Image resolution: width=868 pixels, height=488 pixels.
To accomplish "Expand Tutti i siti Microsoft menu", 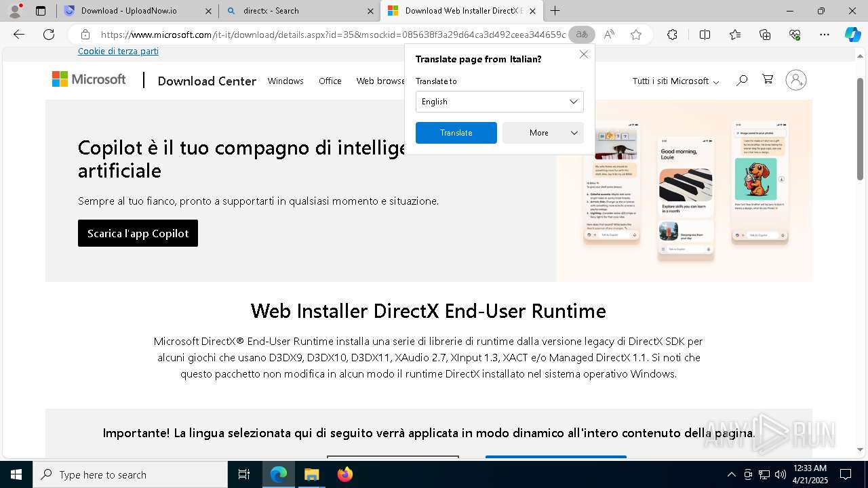I will click(675, 81).
